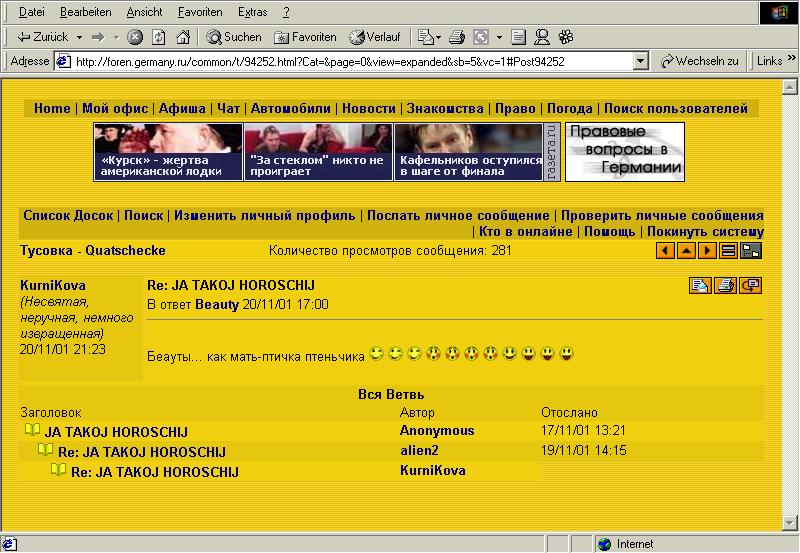Click the Refresh page icon
The image size is (800, 553).
159,37
